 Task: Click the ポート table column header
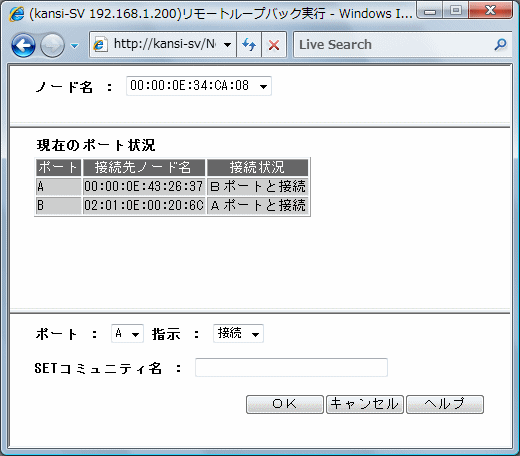point(58,167)
